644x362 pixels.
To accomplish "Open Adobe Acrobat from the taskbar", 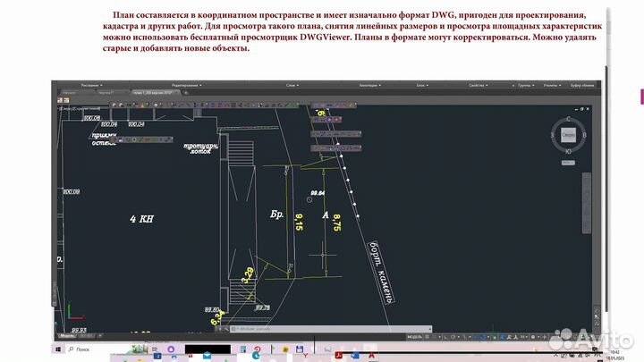I will click(x=339, y=356).
